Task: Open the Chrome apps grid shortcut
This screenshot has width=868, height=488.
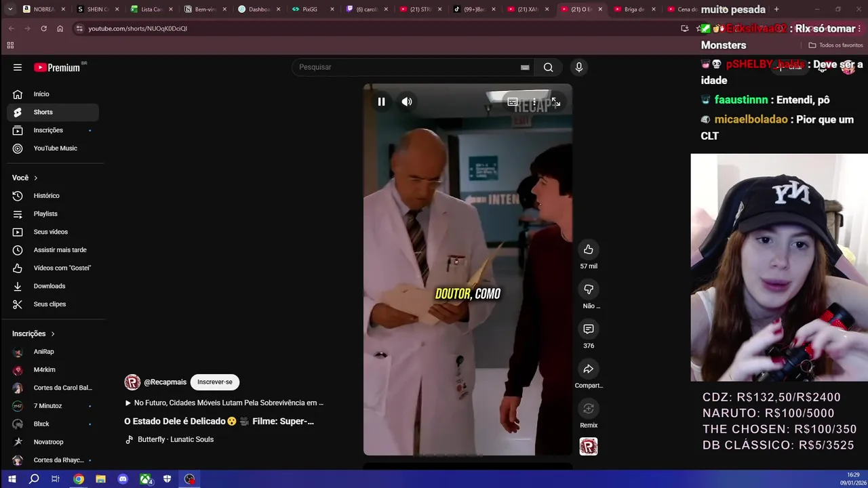Action: (x=10, y=45)
